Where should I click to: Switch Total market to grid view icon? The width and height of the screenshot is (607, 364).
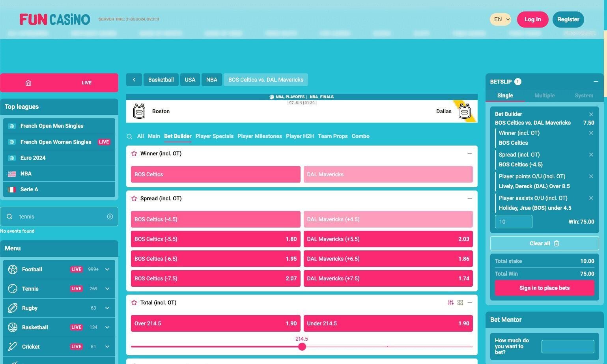pyautogui.click(x=460, y=302)
